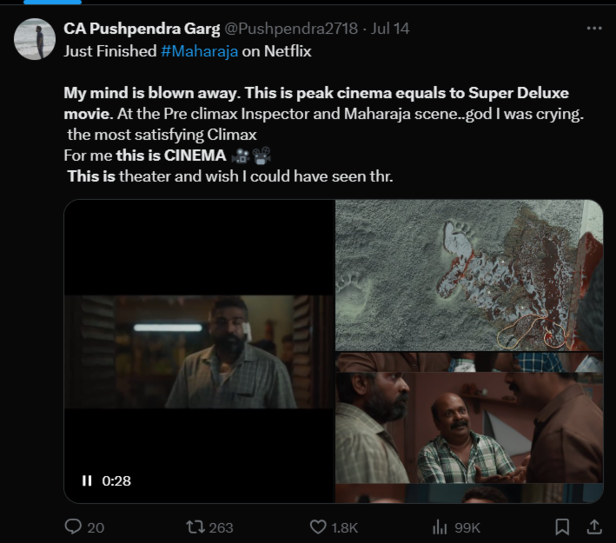Bookmark this tweet
The image size is (616, 543).
[x=563, y=527]
